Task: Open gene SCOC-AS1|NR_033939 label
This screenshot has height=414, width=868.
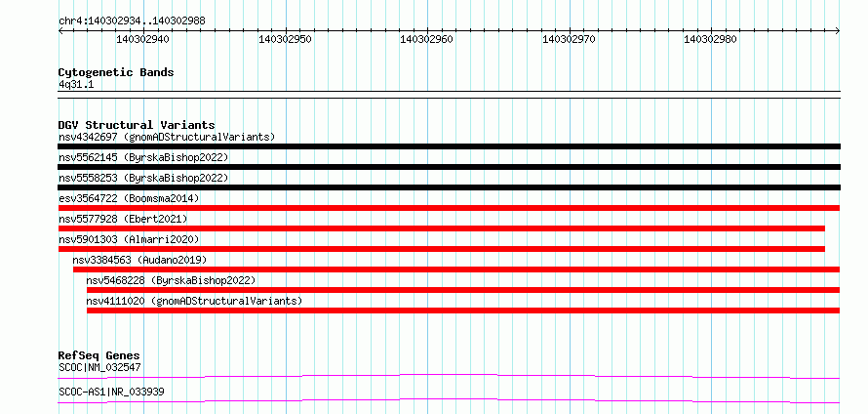Action: [x=111, y=393]
